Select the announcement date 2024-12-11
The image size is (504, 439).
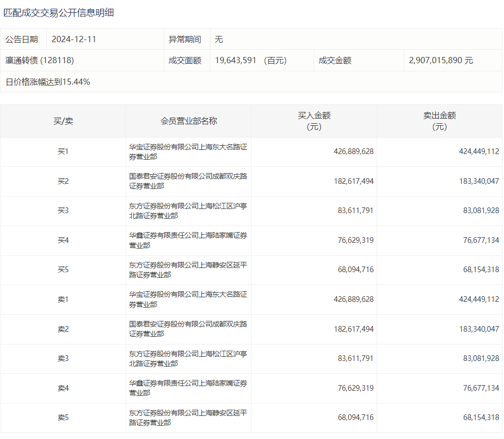74,40
